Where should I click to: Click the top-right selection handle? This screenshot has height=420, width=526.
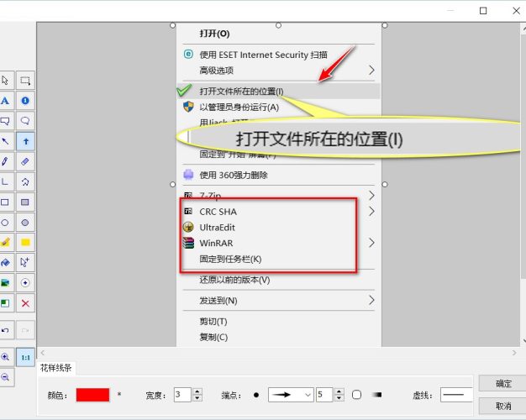(385, 25)
